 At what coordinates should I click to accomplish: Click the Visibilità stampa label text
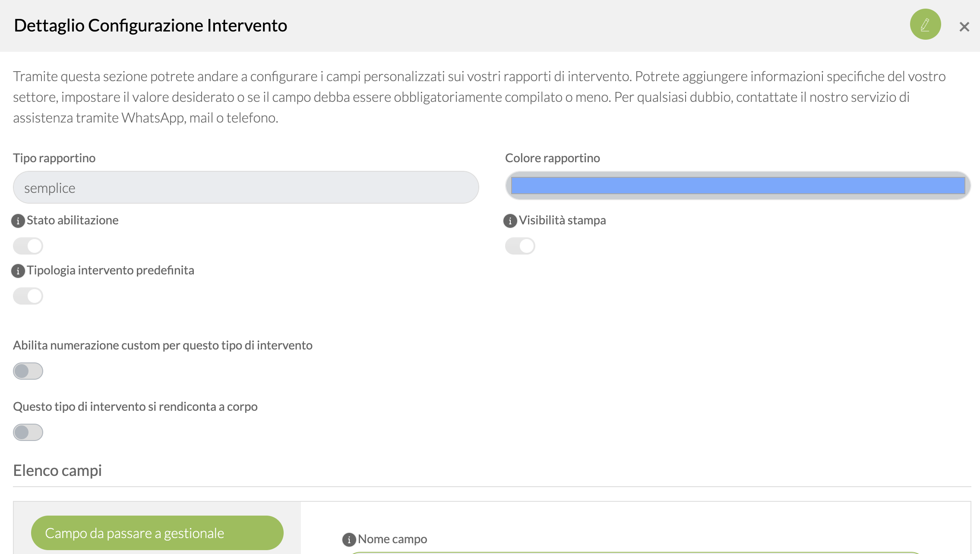563,220
